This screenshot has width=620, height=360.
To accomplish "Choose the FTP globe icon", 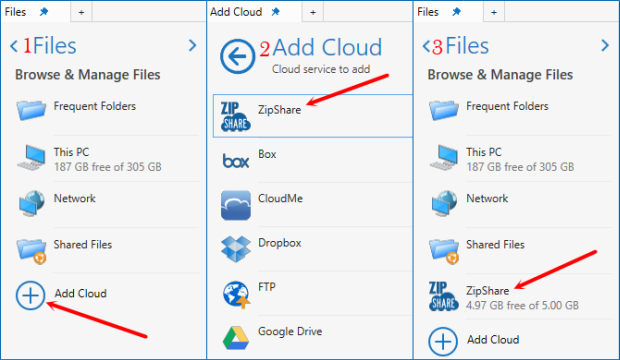I will pyautogui.click(x=236, y=295).
